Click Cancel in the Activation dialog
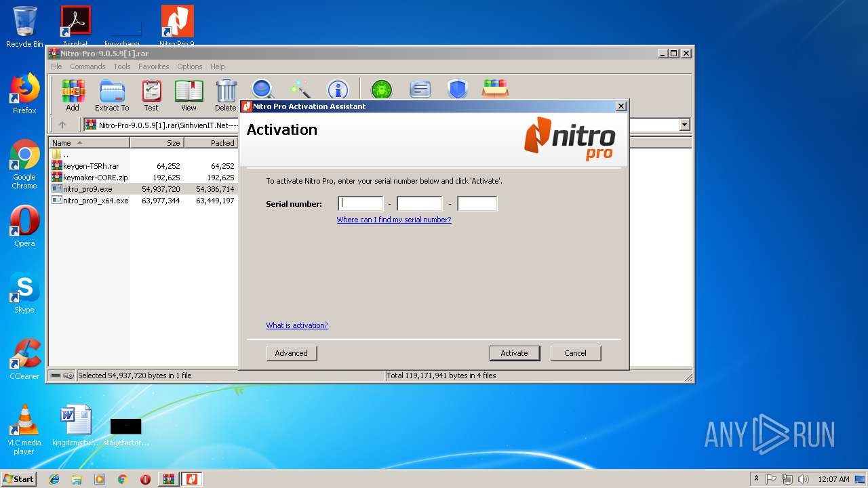 (575, 353)
